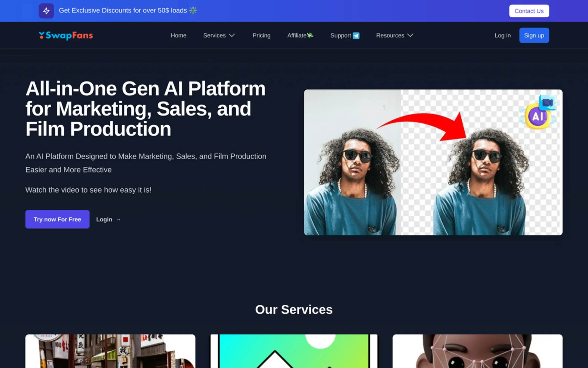This screenshot has height=368, width=588.
Task: Click the Log in link
Action: point(502,35)
